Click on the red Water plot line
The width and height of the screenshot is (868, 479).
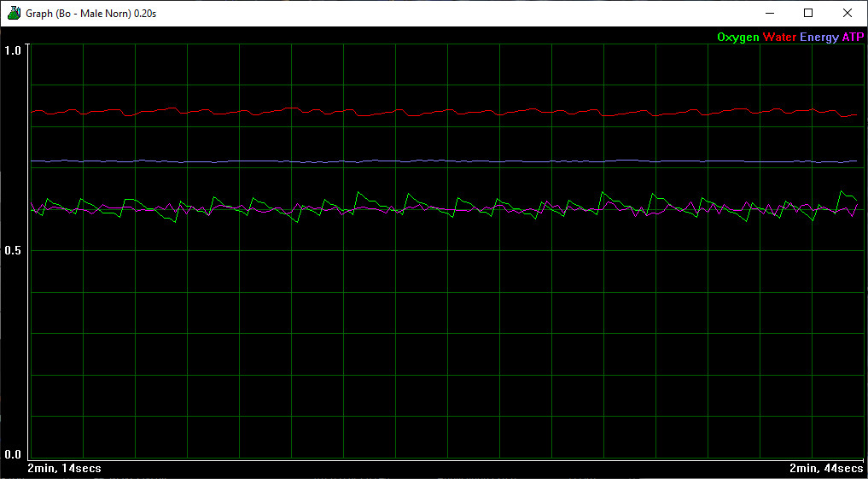pos(427,112)
